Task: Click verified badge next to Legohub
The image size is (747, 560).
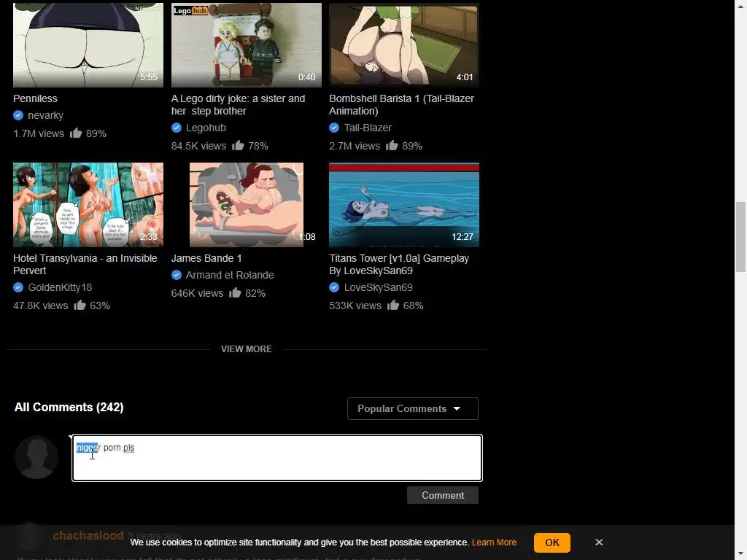Action: click(x=177, y=128)
